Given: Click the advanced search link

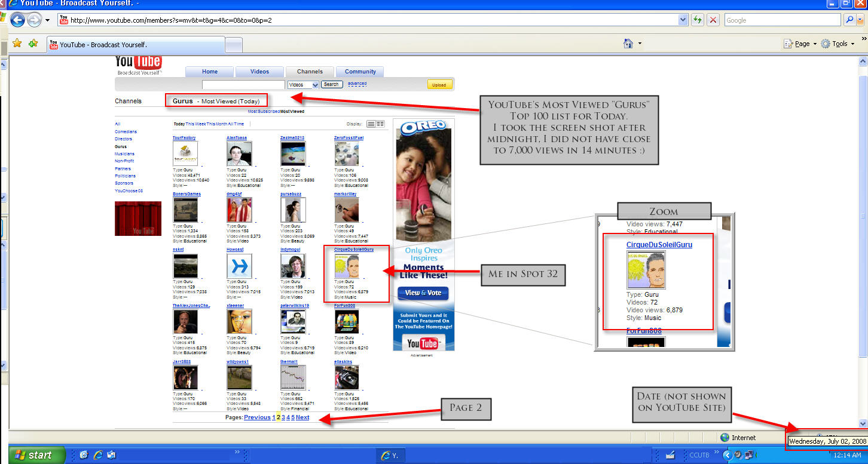Looking at the screenshot, I should pos(357,84).
